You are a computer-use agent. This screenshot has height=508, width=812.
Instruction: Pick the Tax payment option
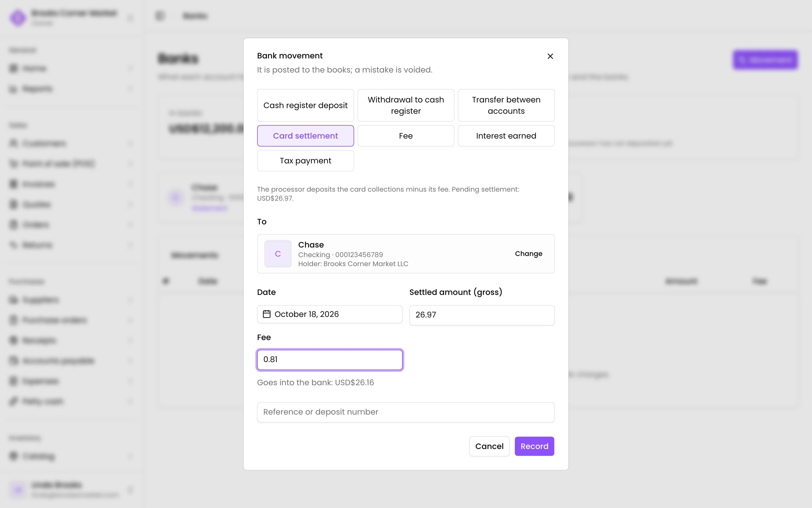pos(305,161)
